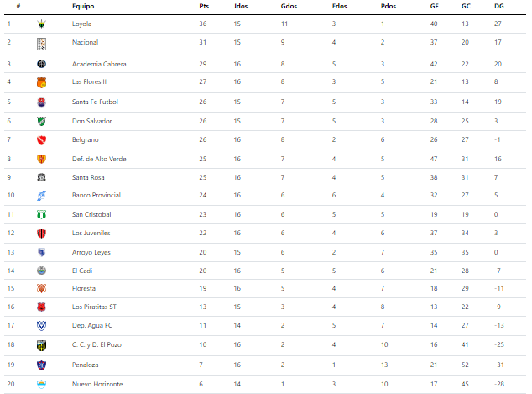
Task: Sort the table by Pts column header
Action: [x=204, y=6]
